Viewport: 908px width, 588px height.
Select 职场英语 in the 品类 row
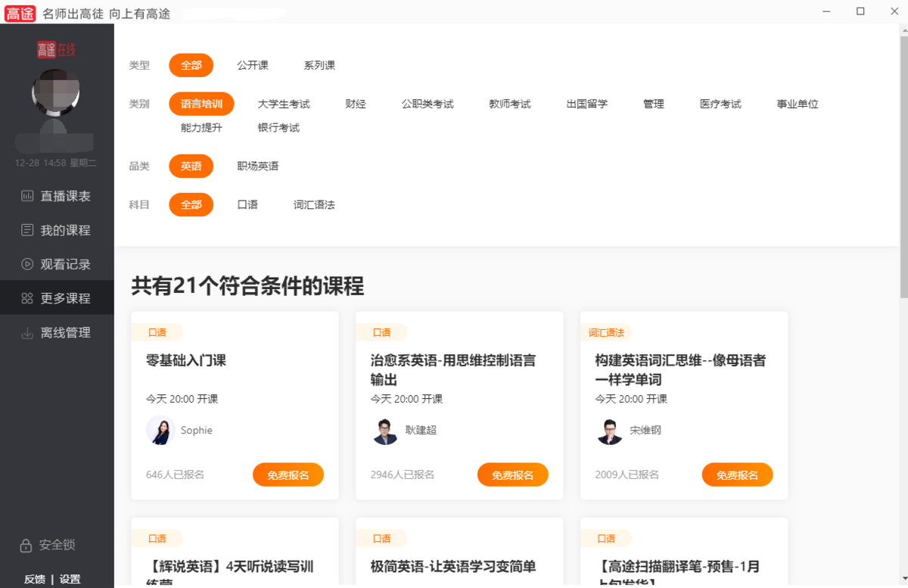point(257,166)
